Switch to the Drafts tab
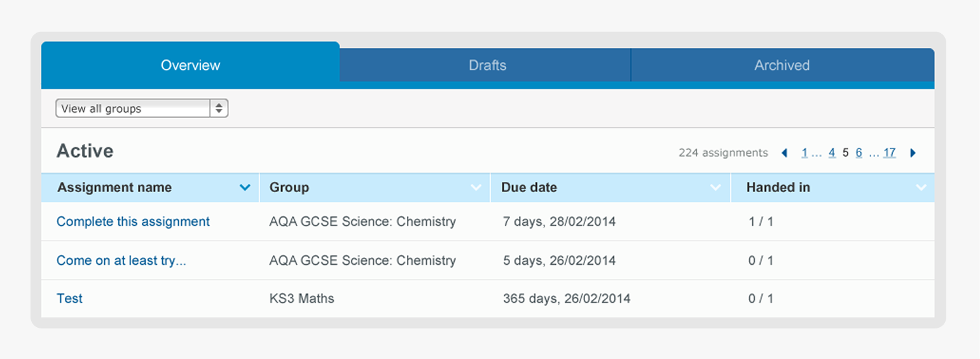This screenshot has width=980, height=359. click(487, 65)
